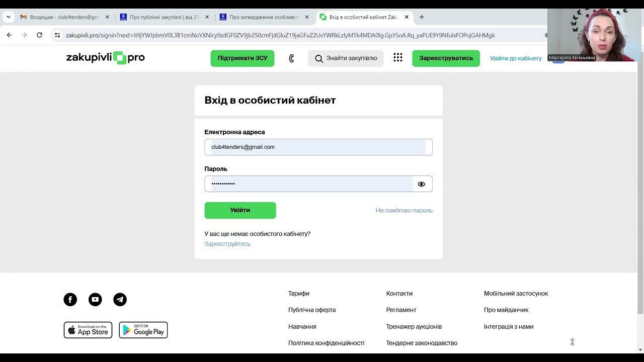Close the Вхід в особистий кабінет tab

click(407, 17)
